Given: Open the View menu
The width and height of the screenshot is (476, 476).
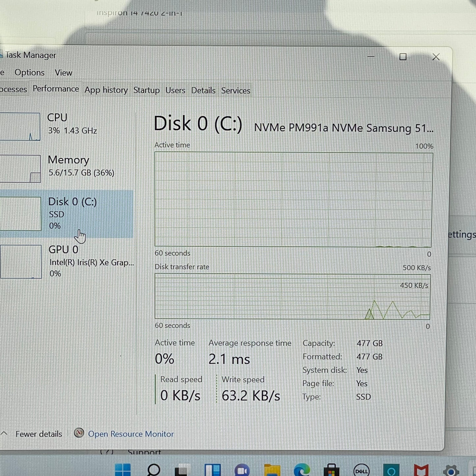Looking at the screenshot, I should (x=64, y=73).
